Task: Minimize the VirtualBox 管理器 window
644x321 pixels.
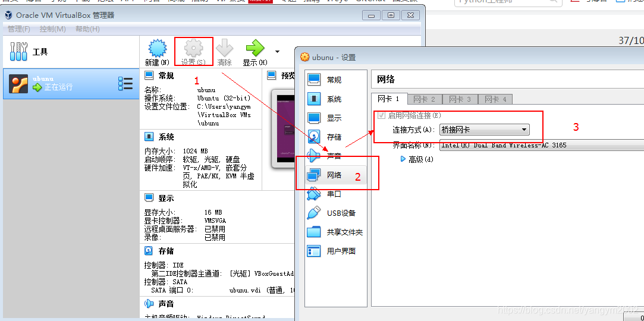Action: click(x=371, y=15)
